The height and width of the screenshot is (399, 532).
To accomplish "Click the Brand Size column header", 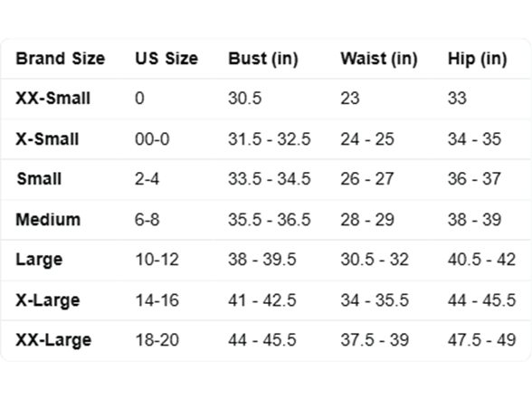I will pos(61,58).
